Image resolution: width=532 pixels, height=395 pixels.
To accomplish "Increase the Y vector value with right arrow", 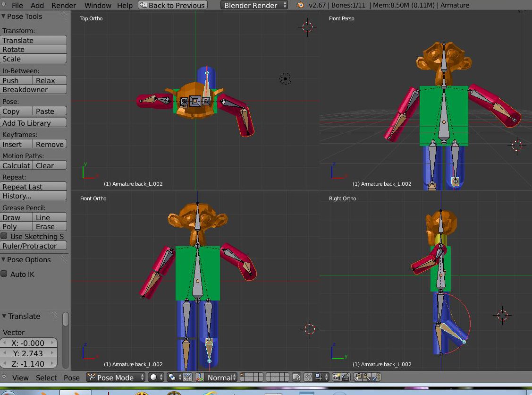I will pos(52,353).
